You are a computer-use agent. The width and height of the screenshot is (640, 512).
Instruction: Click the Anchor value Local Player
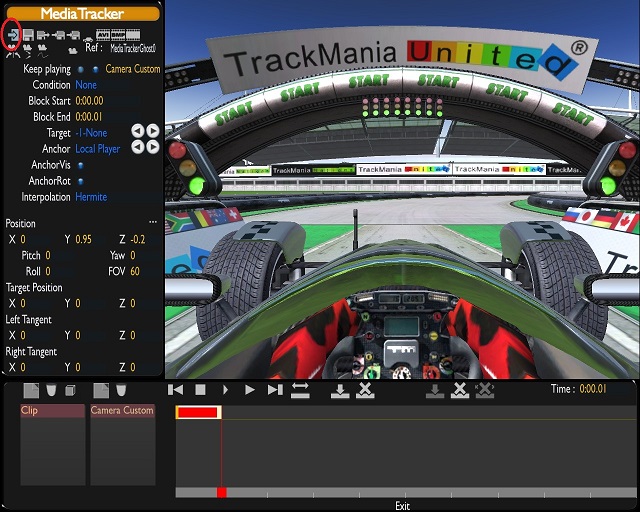tap(98, 149)
